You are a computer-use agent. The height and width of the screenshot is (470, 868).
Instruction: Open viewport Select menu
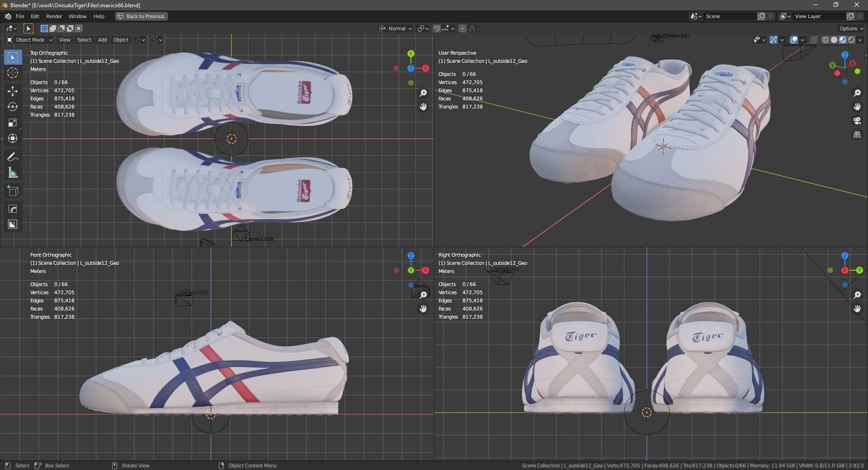[x=84, y=40]
